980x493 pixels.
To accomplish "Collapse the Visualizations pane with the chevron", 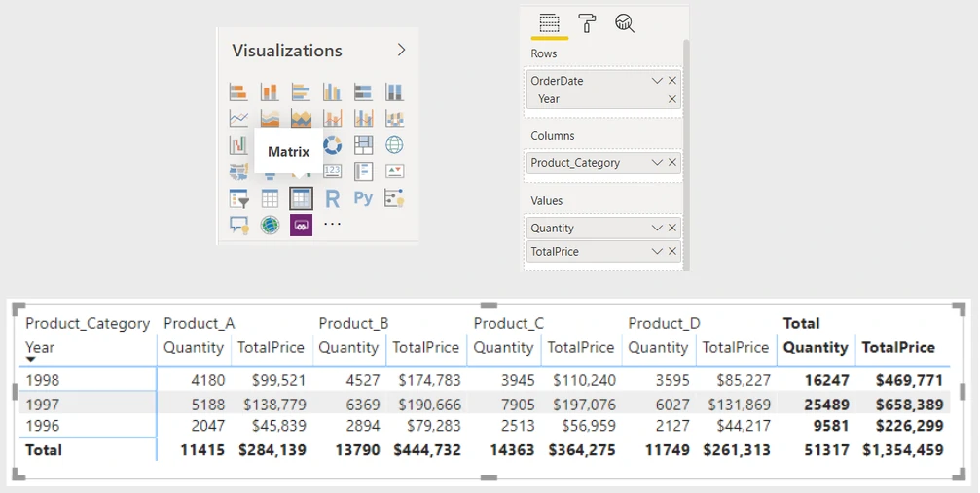I will tap(401, 50).
